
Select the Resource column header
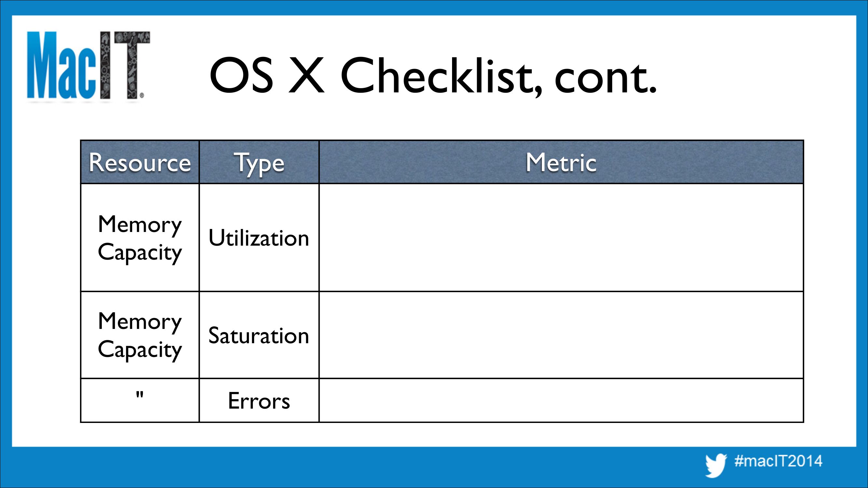[x=140, y=162]
